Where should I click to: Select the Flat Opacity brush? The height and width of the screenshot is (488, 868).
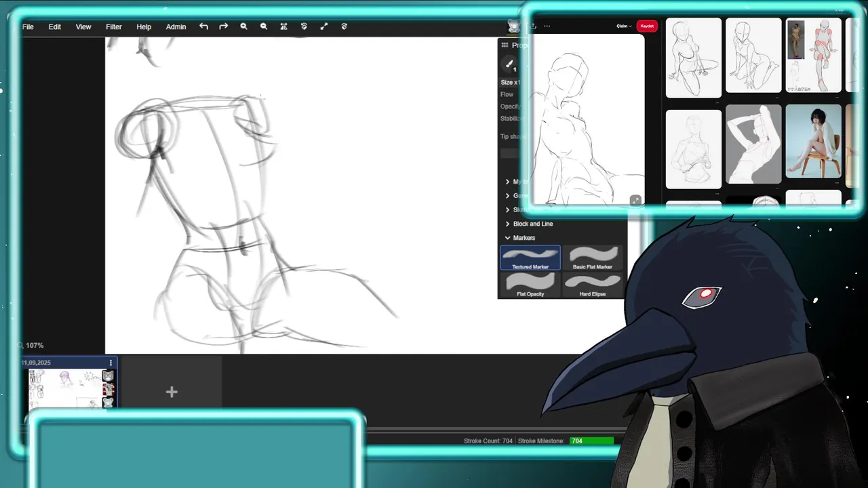coord(530,285)
